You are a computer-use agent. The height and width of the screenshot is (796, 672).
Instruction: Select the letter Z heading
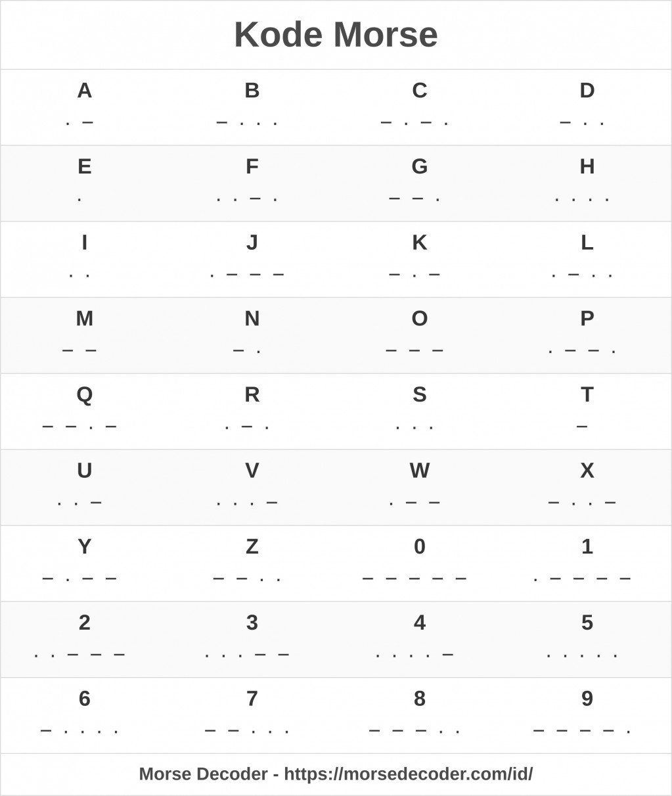tap(252, 547)
